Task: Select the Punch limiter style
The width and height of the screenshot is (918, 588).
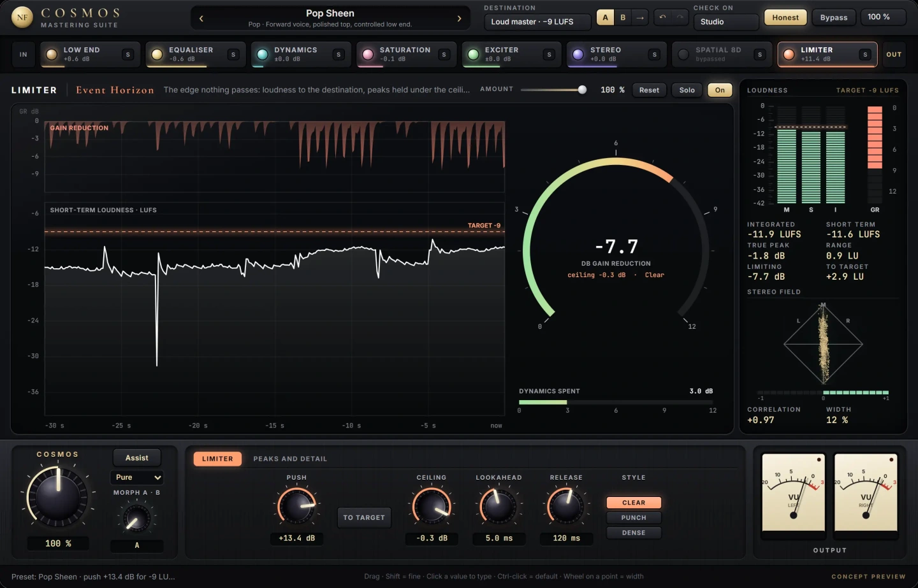Action: pos(634,518)
